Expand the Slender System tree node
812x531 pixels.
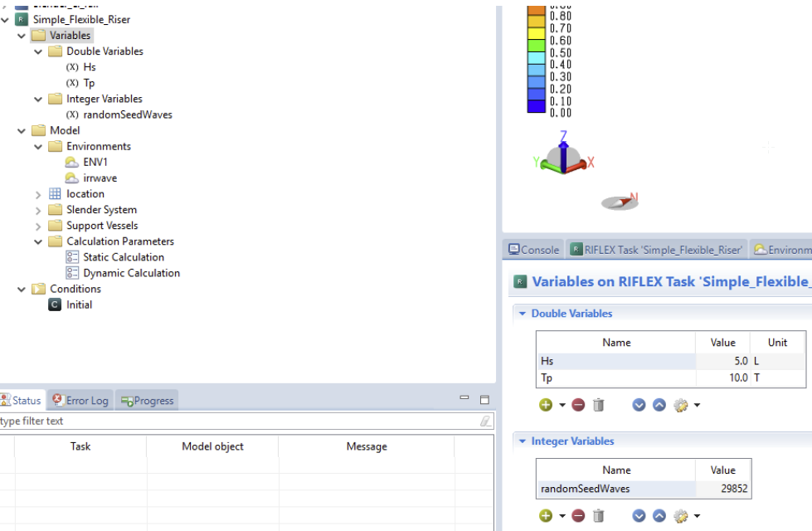point(38,210)
